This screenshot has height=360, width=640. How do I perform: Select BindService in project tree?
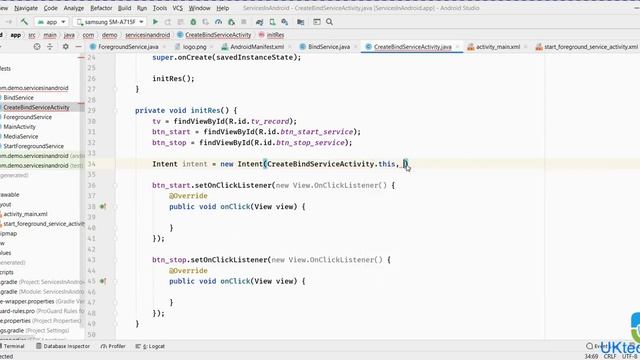tap(18, 98)
